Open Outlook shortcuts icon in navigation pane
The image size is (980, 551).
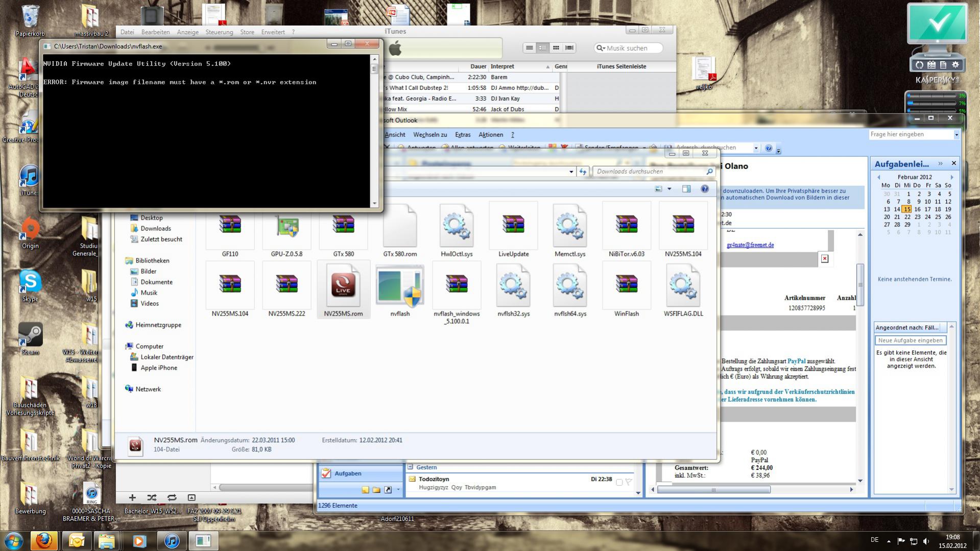(x=388, y=490)
